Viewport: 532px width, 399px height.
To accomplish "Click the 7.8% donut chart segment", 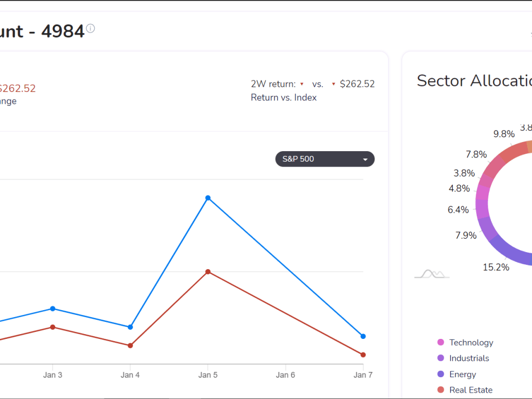I will point(494,166).
